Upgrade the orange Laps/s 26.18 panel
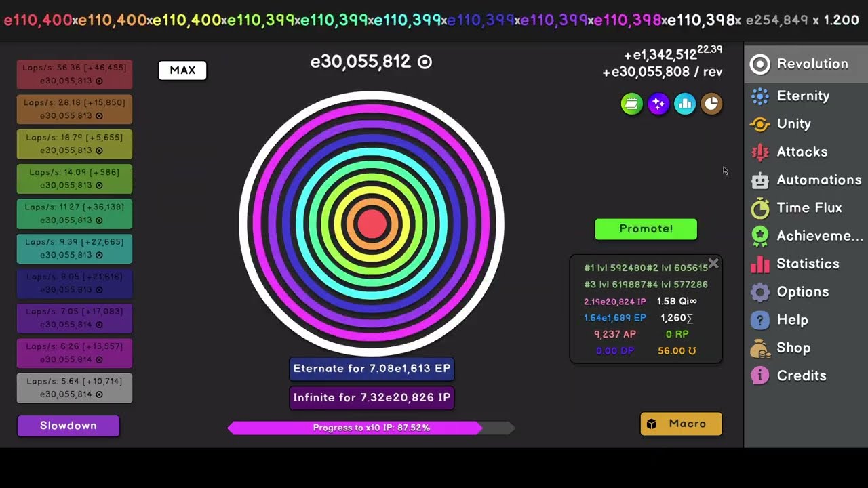The image size is (868, 488). [x=75, y=109]
